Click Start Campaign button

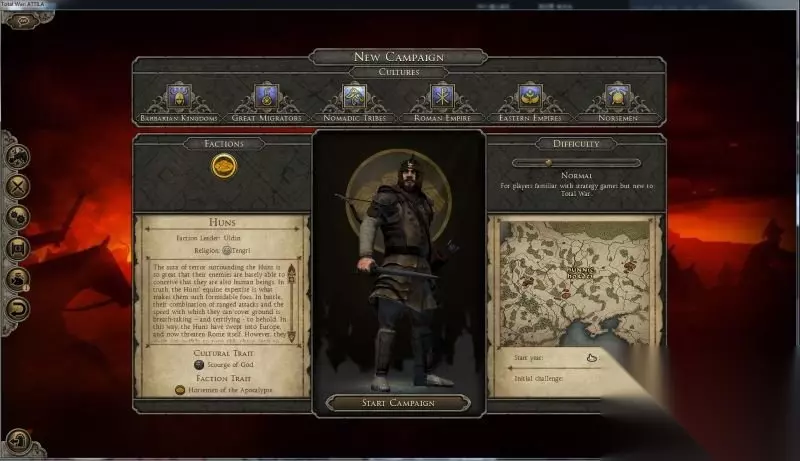(398, 403)
